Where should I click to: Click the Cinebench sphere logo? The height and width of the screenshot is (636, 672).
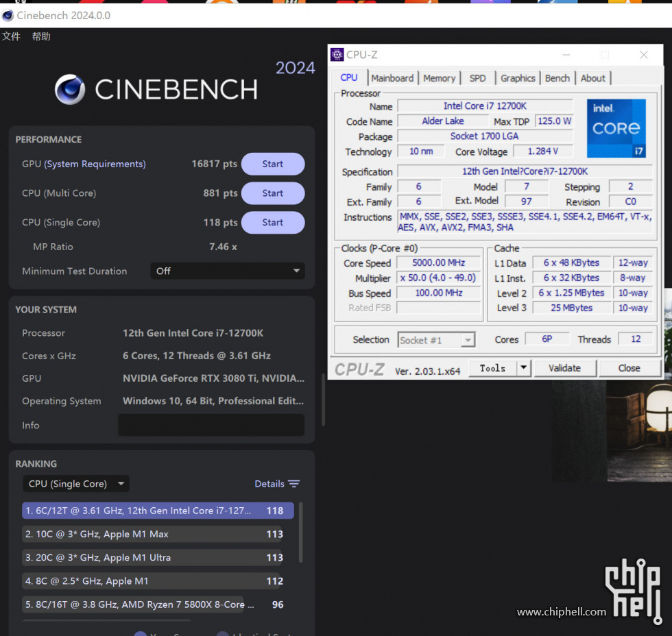point(70,90)
